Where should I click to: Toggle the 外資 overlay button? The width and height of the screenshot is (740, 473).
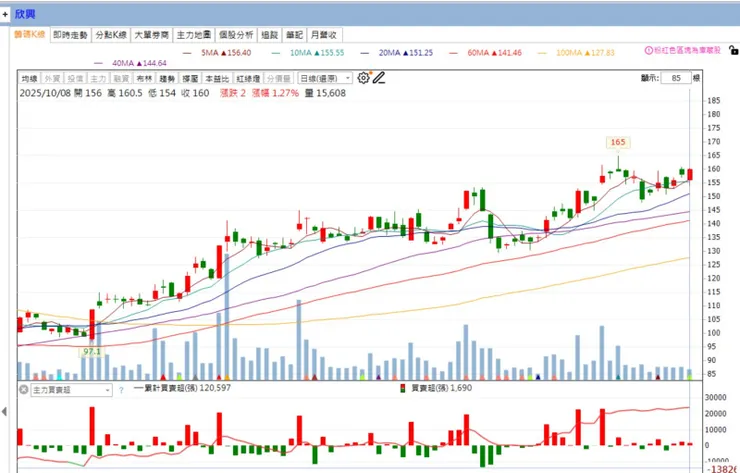click(52, 78)
